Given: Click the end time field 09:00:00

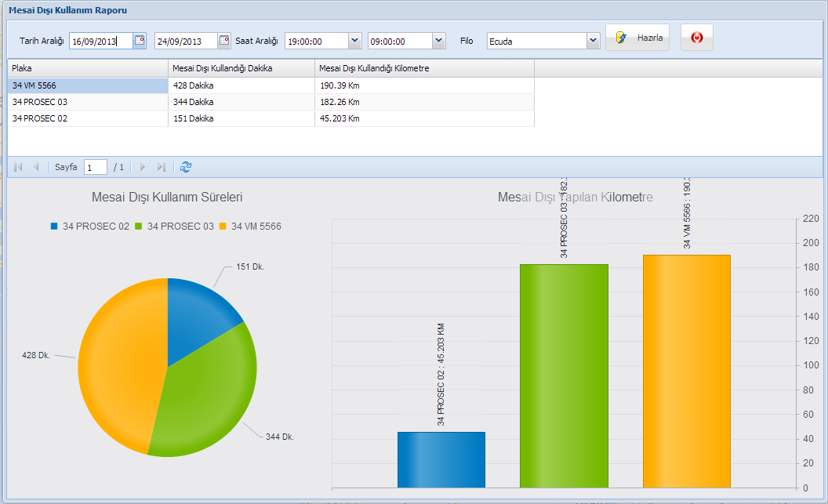Looking at the screenshot, I should (x=400, y=42).
